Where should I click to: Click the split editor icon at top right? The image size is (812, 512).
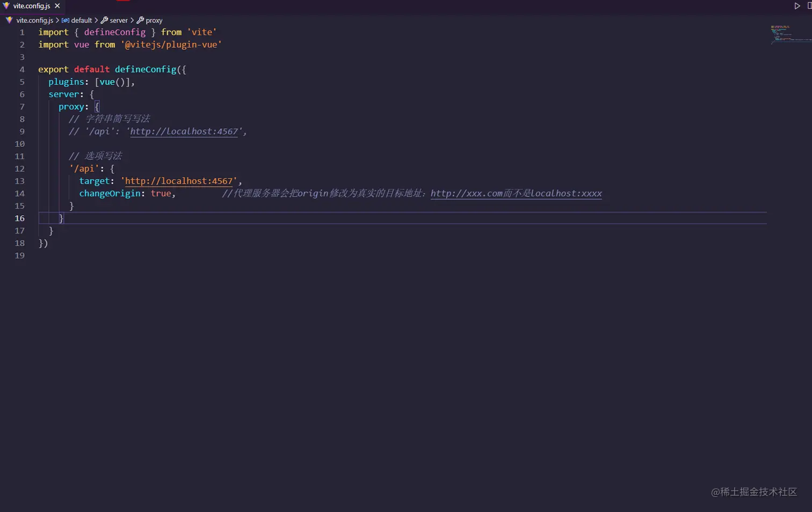(809, 6)
